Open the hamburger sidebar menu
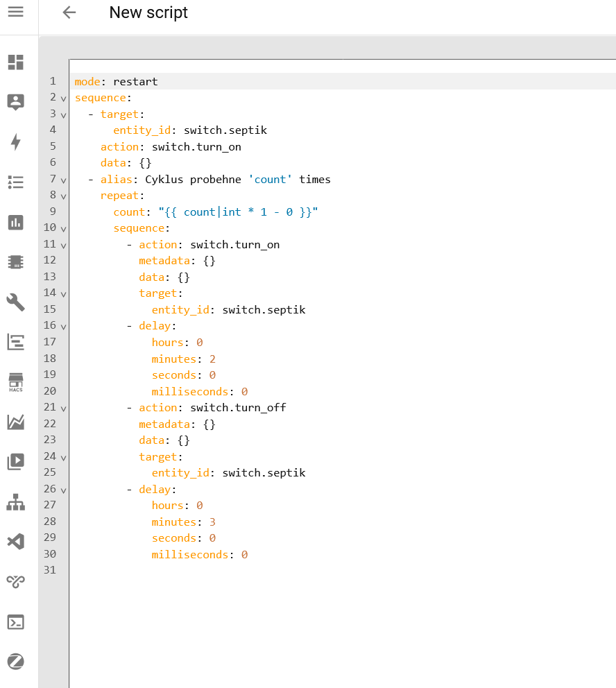 coord(15,12)
